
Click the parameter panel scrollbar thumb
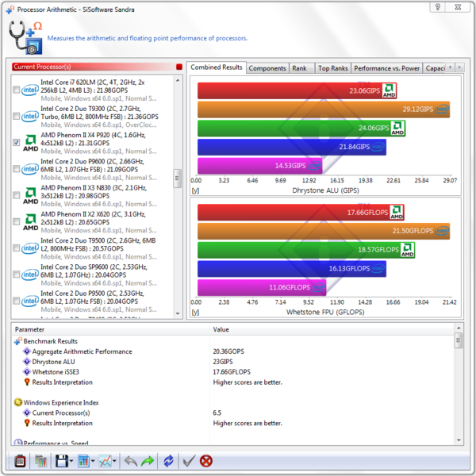pos(459,340)
